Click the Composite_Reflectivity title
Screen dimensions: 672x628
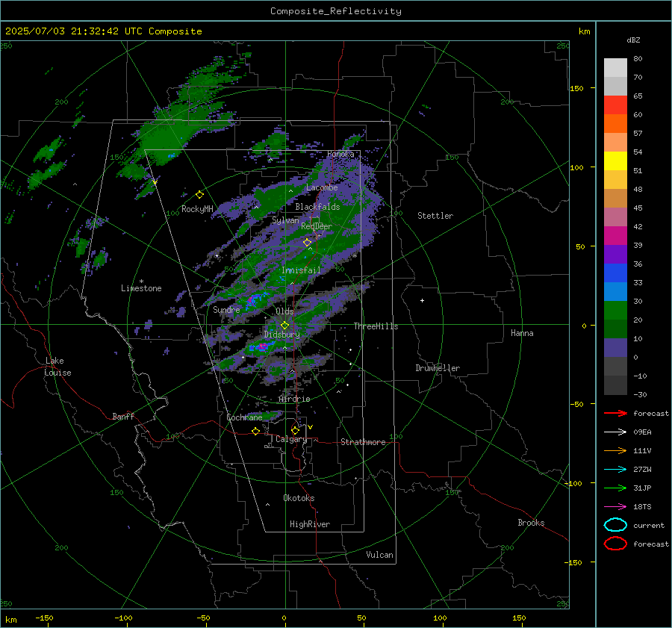pos(335,11)
